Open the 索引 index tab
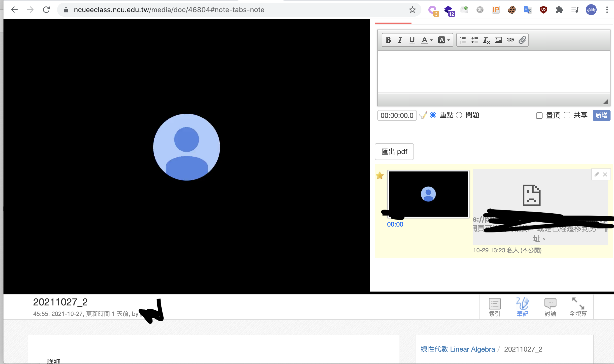Viewport: 614px width, 364px height. coord(495,307)
